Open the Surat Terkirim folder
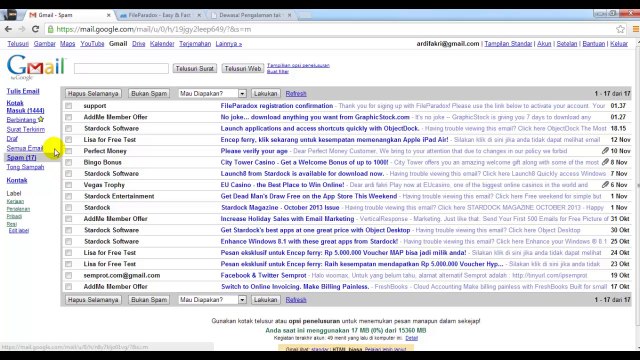 tap(26, 129)
